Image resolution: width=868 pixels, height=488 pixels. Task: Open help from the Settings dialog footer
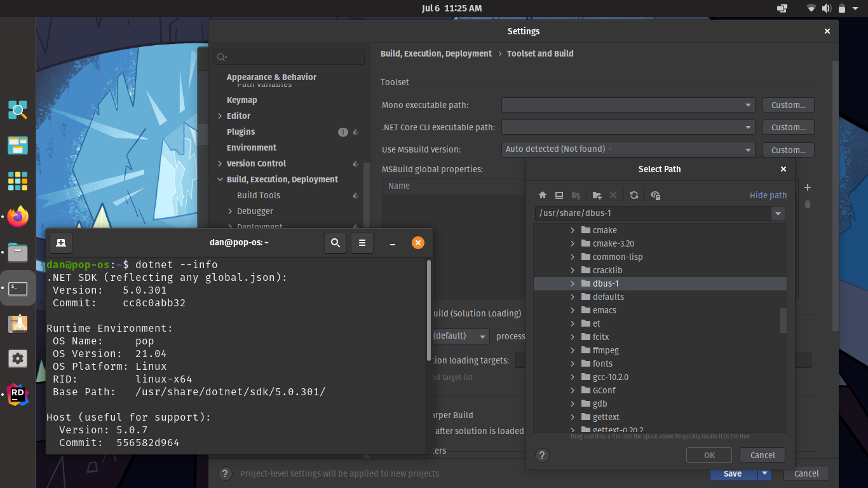tap(225, 473)
